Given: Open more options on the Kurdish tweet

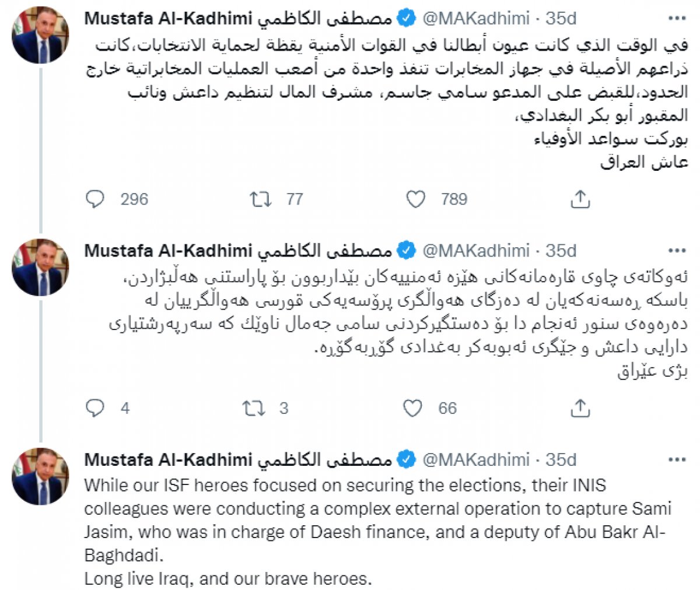Looking at the screenshot, I should [676, 251].
